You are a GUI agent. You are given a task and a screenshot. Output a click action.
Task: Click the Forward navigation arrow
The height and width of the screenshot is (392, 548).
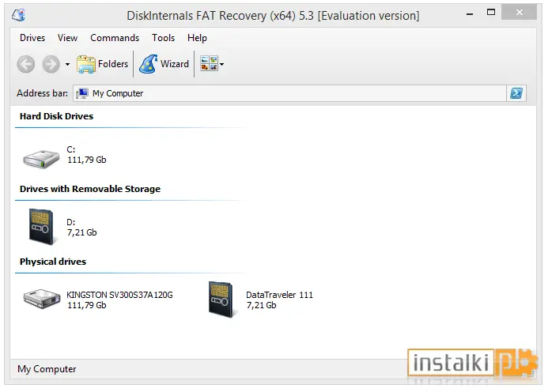51,64
